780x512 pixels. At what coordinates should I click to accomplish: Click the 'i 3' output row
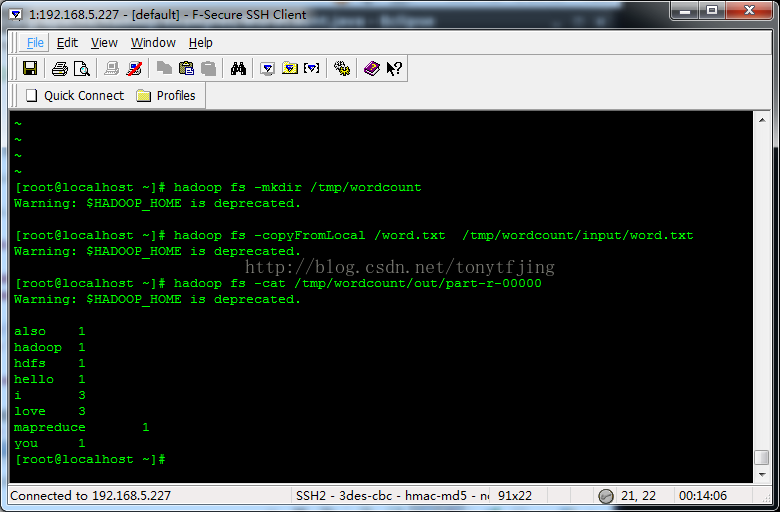(x=50, y=395)
